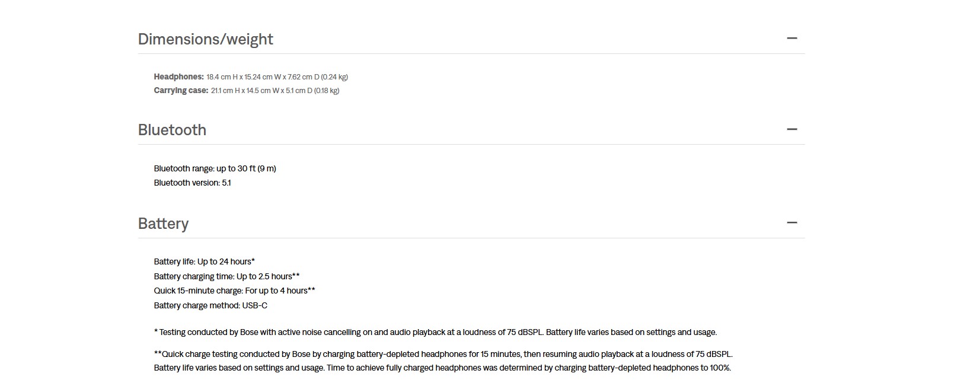Collapse the Bluetooth section minus icon
Viewport: 980px width, 386px height.
pyautogui.click(x=791, y=129)
